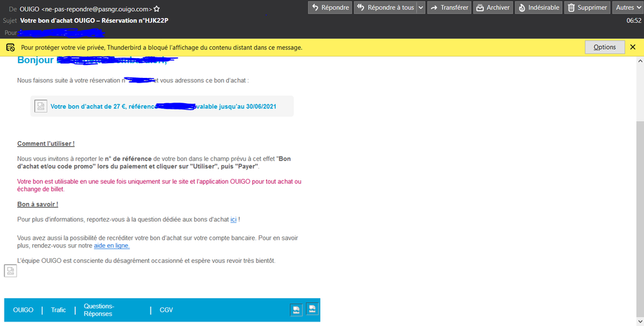
Task: Dismiss the yellow privacy notification bar
Action: [633, 47]
